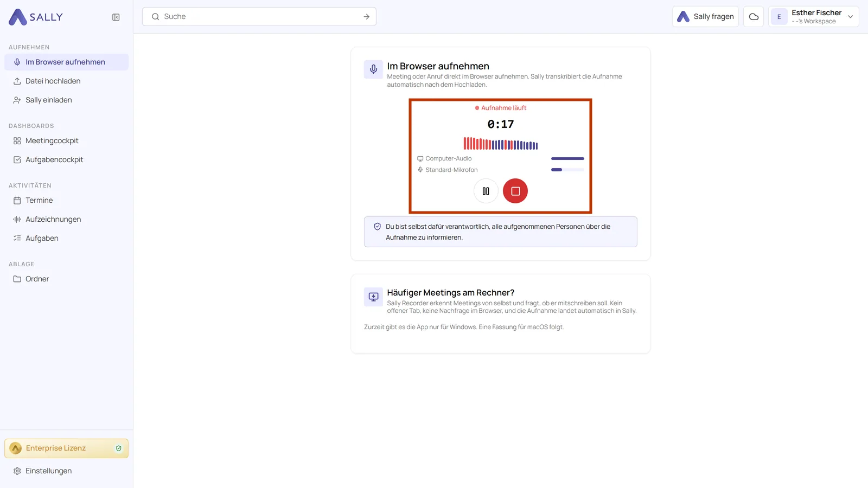
Task: Focus the Suche search field
Action: coord(259,17)
